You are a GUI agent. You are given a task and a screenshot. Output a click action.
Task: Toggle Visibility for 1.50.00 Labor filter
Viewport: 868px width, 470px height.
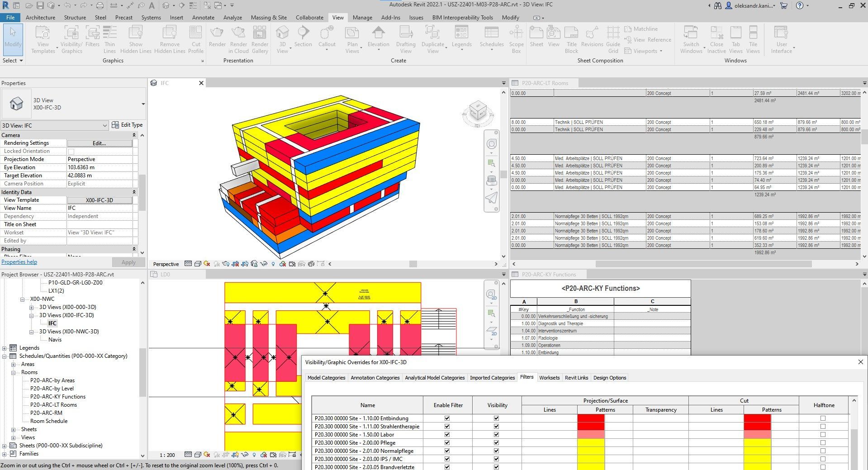pos(496,435)
